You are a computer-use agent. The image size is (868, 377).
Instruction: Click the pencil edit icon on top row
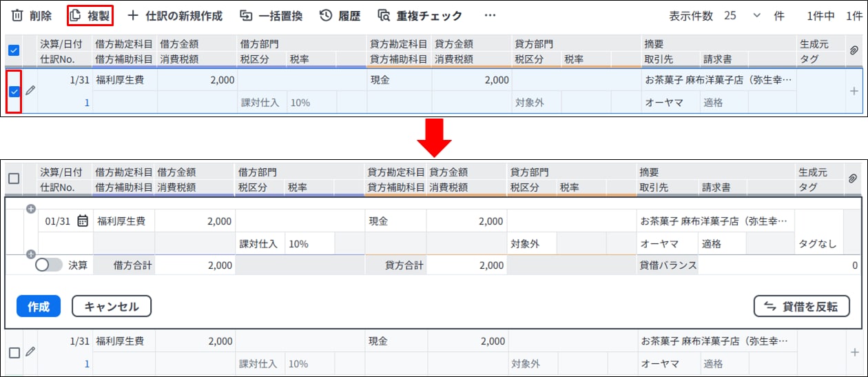coord(30,90)
